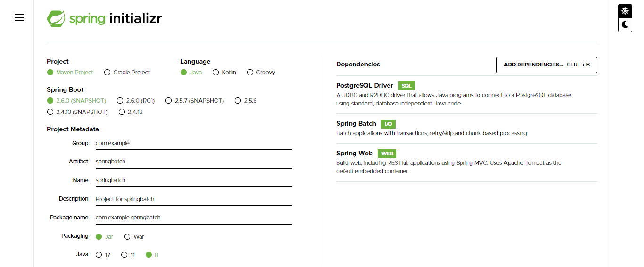
Task: Choose Kotlin as the language
Action: coord(216,73)
